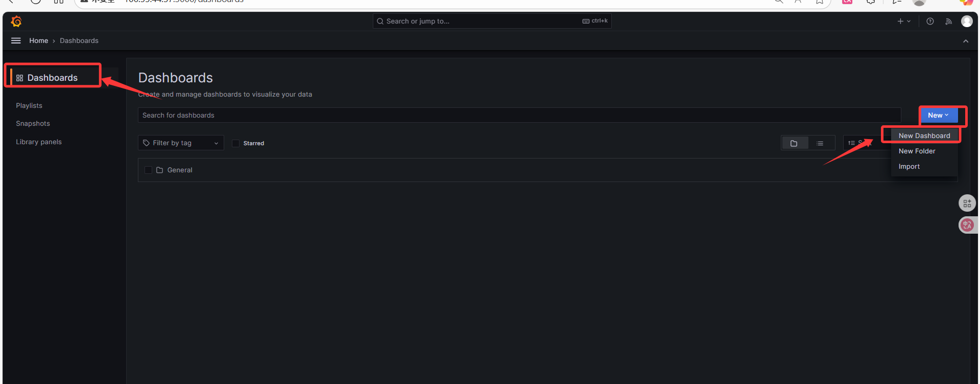The height and width of the screenshot is (384, 980).
Task: Click the Grafana logo icon
Action: [16, 21]
